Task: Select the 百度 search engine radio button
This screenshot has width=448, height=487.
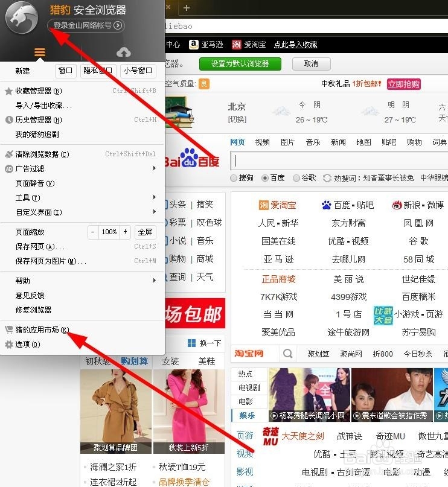Action: pos(265,178)
